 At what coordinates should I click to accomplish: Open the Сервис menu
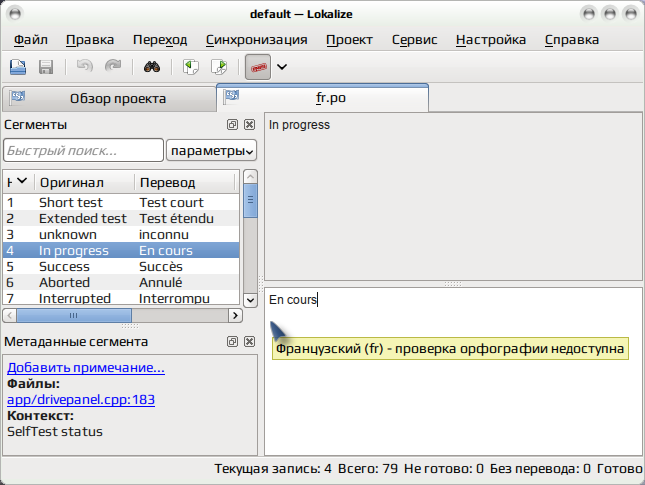pyautogui.click(x=415, y=40)
